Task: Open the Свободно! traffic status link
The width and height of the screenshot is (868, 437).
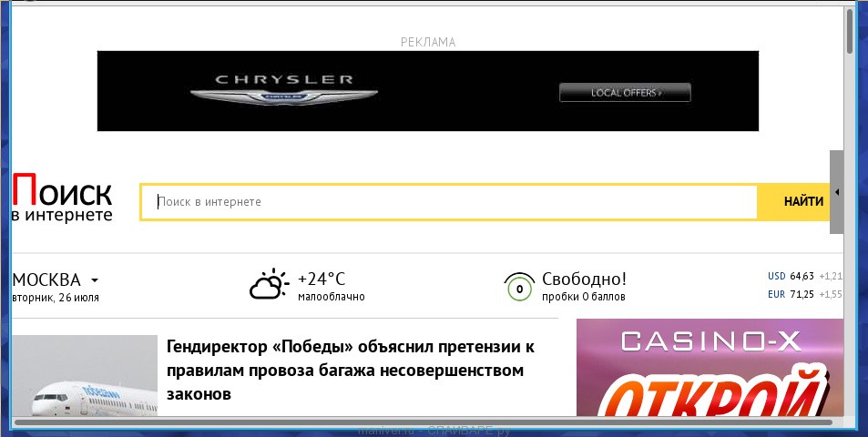Action: pos(584,279)
